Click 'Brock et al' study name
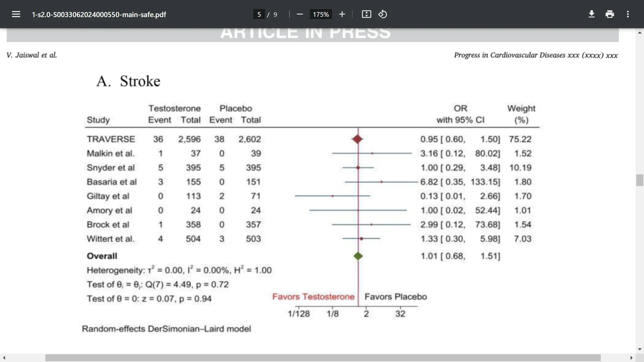The image size is (644, 362). [108, 225]
